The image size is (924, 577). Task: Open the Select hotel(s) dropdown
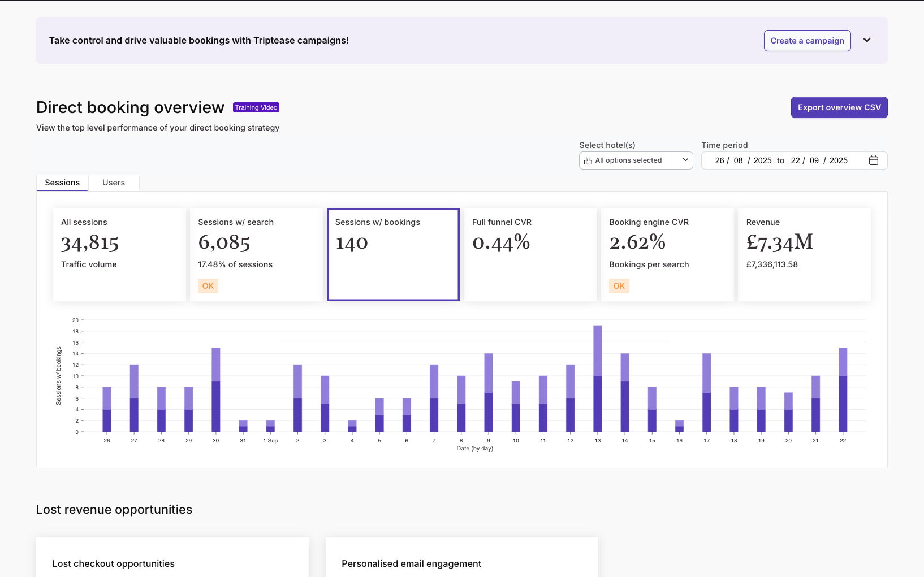point(635,160)
